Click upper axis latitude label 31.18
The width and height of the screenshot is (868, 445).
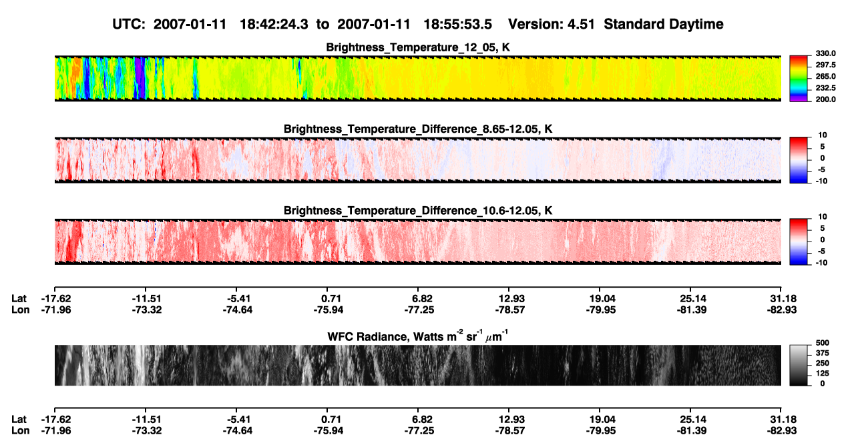pos(781,298)
